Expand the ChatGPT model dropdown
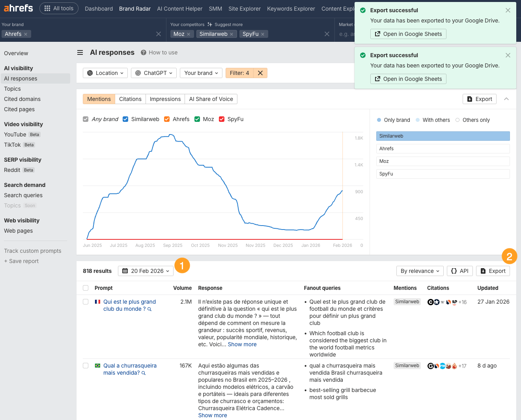521x420 pixels. click(x=154, y=73)
